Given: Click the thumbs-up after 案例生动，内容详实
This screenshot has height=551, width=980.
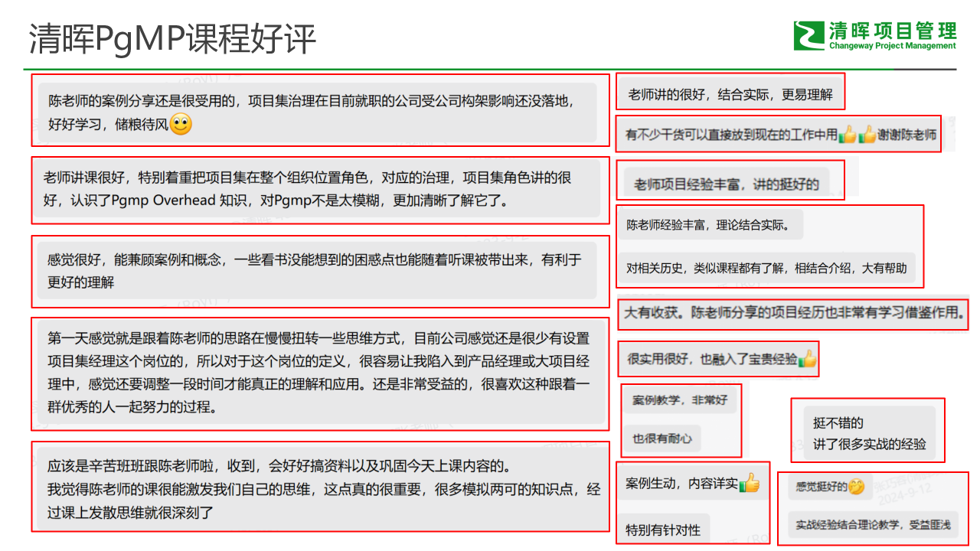Looking at the screenshot, I should click(x=749, y=483).
